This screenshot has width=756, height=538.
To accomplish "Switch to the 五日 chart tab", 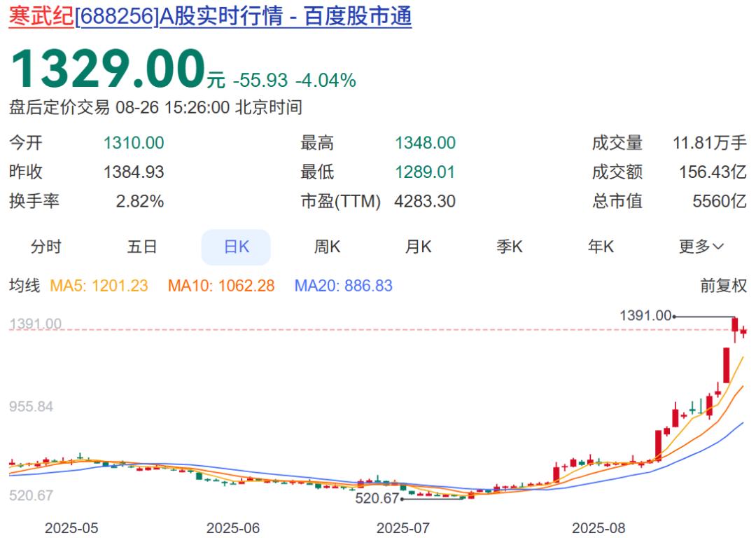I will pyautogui.click(x=141, y=247).
